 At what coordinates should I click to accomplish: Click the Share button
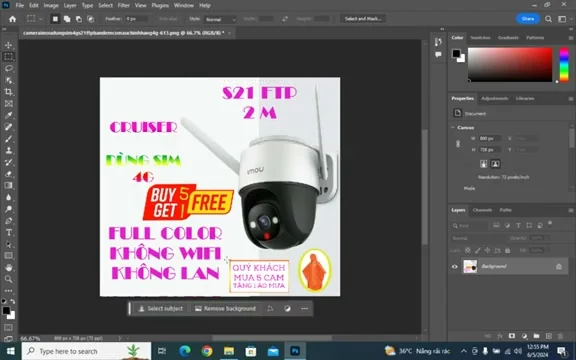(x=528, y=19)
